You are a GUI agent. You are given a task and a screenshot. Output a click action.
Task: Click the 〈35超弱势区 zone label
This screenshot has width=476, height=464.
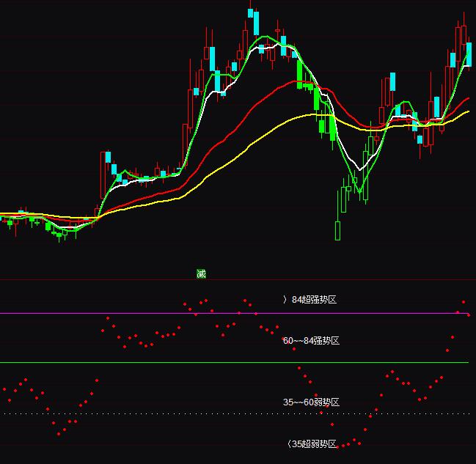[x=311, y=444]
